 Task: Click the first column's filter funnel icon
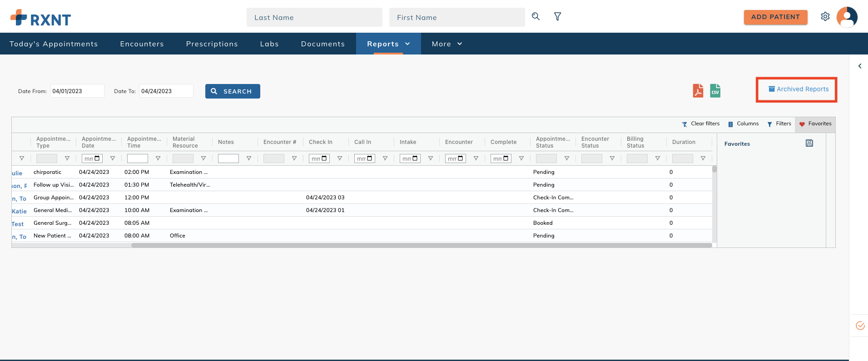21,158
